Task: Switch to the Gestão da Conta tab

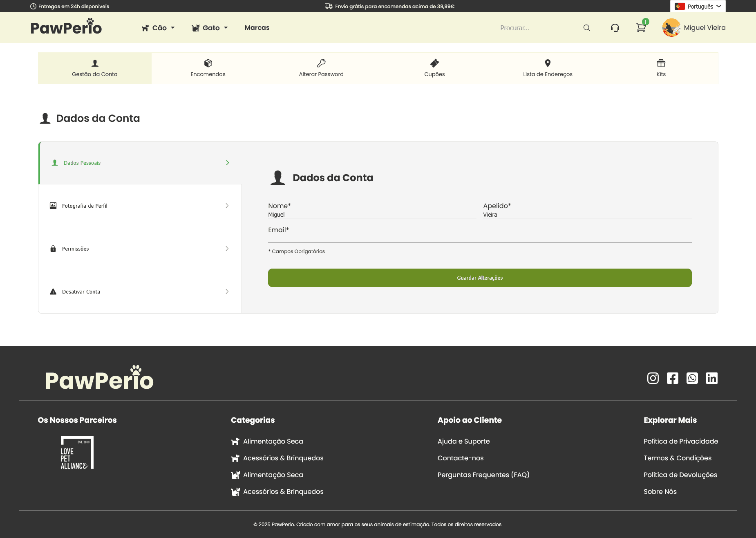Action: 94,68
